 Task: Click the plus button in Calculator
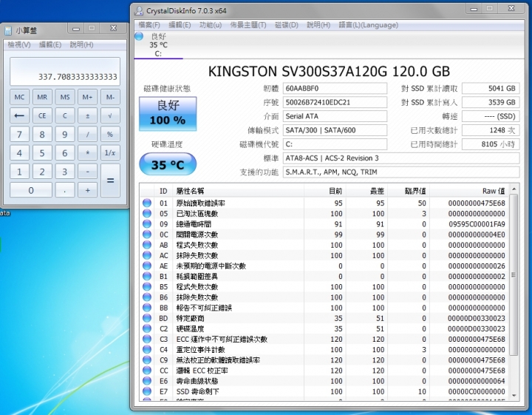point(87,190)
